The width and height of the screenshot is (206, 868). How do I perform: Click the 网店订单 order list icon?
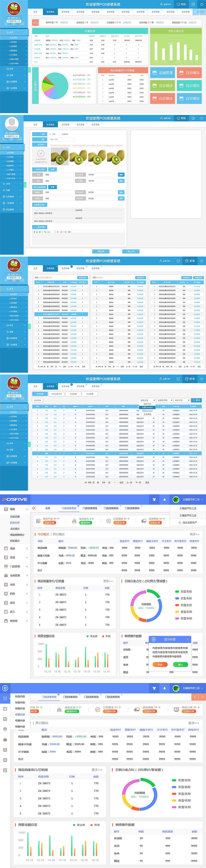[176, 709]
